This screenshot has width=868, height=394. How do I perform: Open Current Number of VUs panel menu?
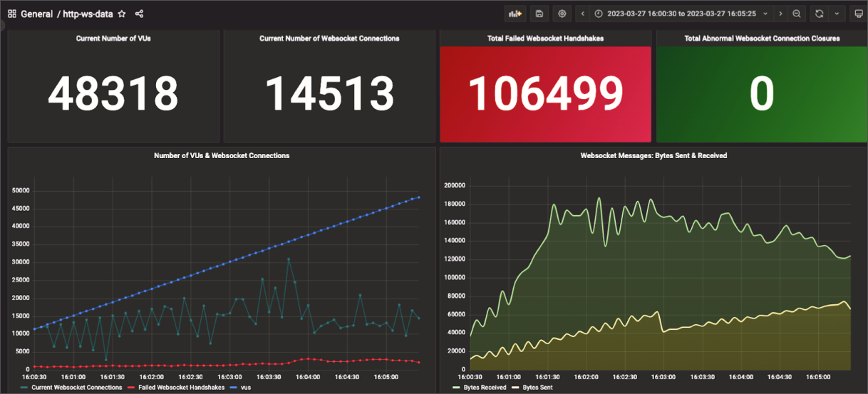pyautogui.click(x=113, y=38)
